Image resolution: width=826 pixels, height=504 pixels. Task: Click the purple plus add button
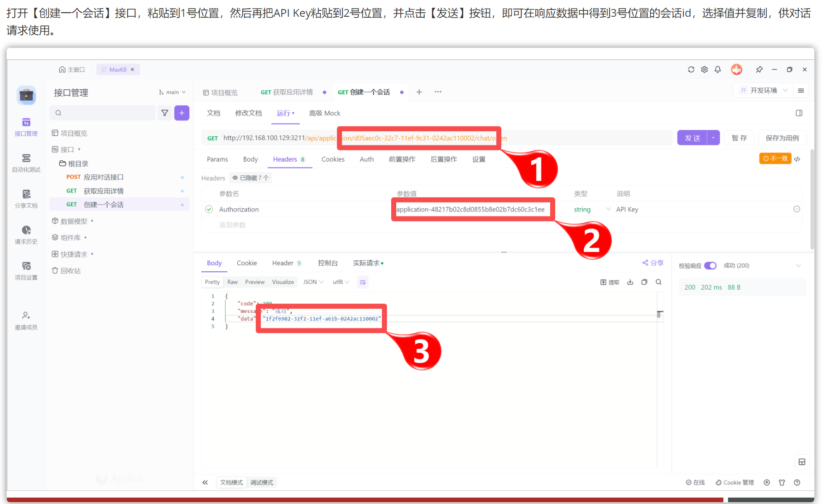pos(182,113)
